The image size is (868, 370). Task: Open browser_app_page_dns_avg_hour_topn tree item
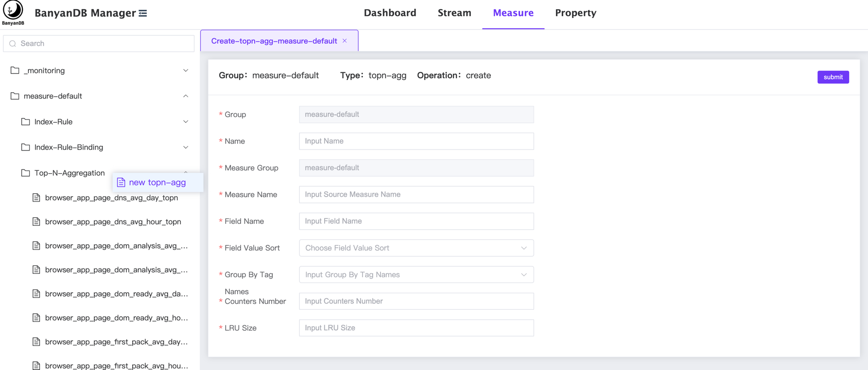(x=113, y=222)
